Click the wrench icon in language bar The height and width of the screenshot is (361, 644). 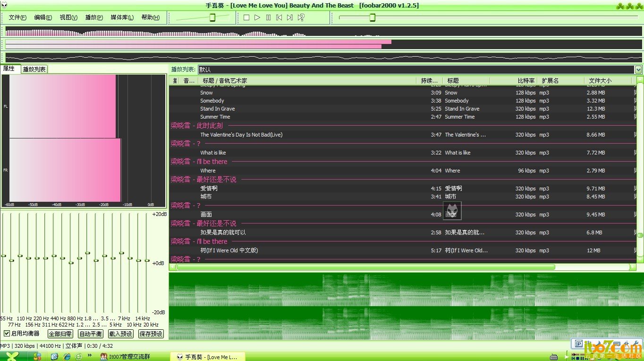[635, 344]
